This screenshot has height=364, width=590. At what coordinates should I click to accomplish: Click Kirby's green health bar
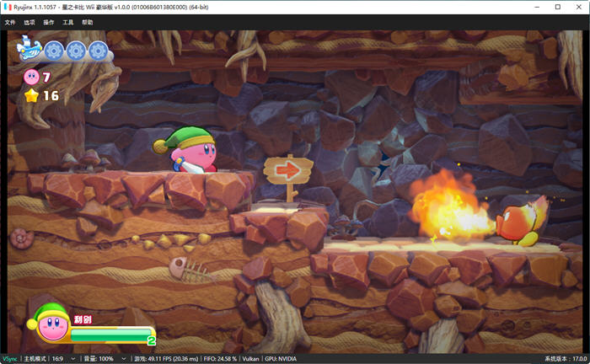(x=111, y=335)
